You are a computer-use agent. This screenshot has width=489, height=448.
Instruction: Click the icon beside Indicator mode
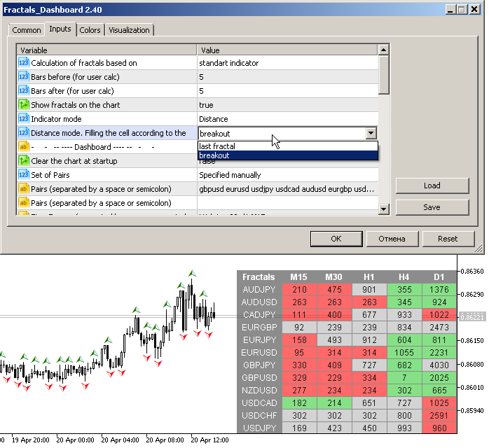(x=24, y=119)
